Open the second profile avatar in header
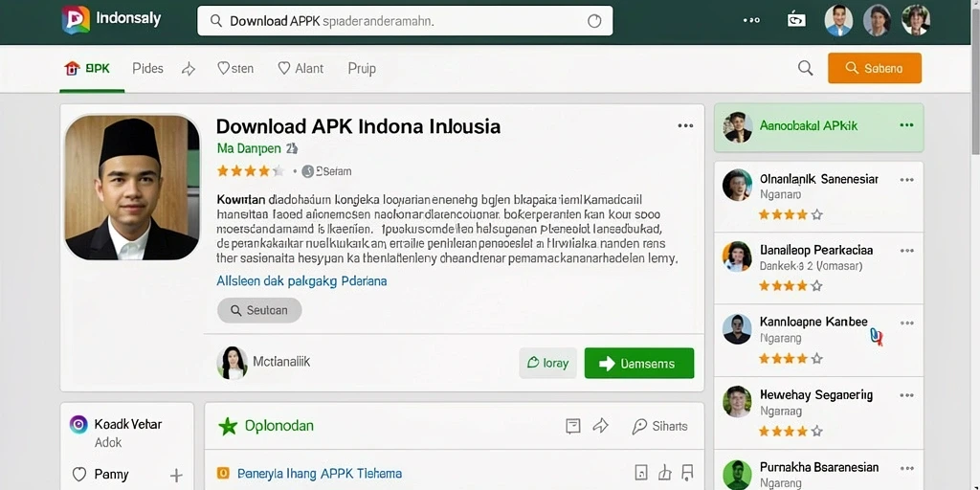The image size is (980, 490). point(877,20)
